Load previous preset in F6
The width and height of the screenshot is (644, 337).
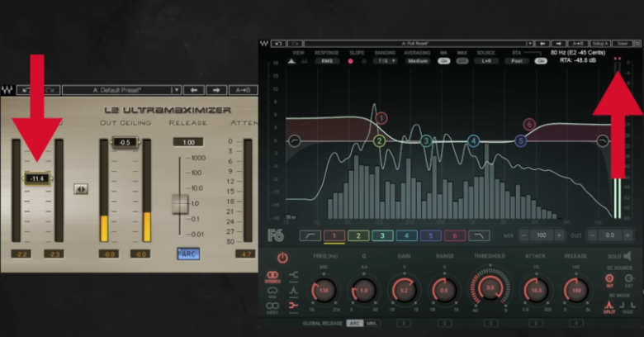(x=542, y=43)
